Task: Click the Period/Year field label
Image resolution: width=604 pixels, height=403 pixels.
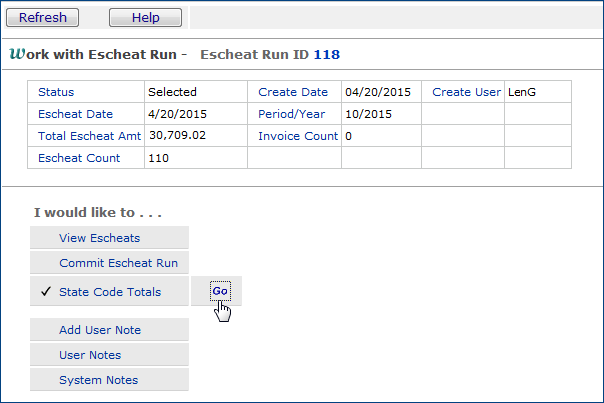Action: pos(292,114)
